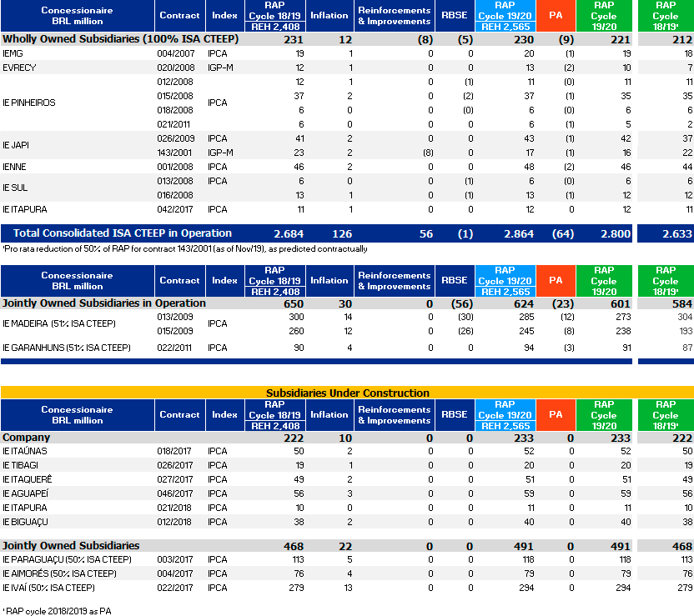Click the Total Consolidated ISA CTEEP in Operation label
The width and height of the screenshot is (694, 616).
click(x=123, y=233)
